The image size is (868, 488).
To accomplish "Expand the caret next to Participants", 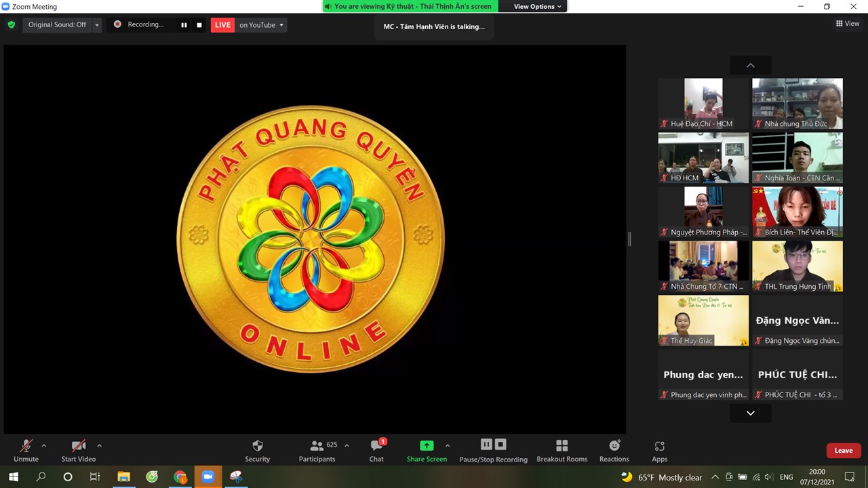I will coord(347,445).
